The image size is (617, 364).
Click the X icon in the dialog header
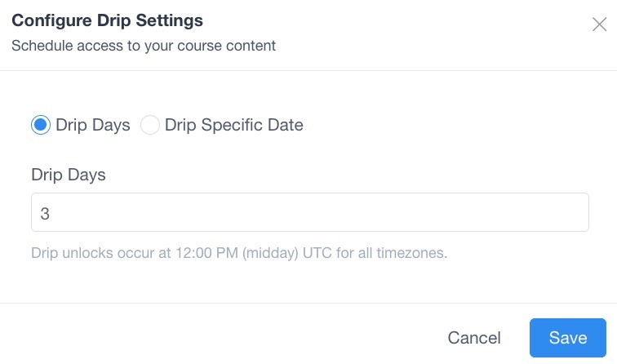tap(599, 24)
